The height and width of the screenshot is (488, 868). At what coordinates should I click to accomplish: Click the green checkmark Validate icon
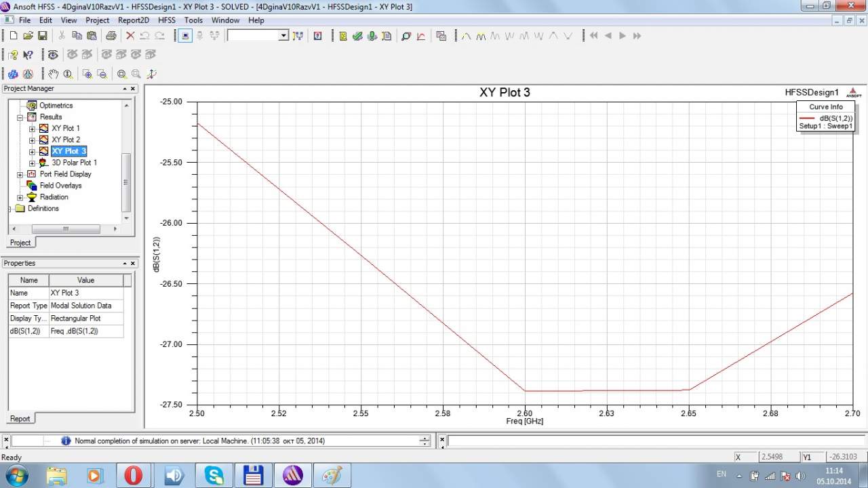[357, 36]
